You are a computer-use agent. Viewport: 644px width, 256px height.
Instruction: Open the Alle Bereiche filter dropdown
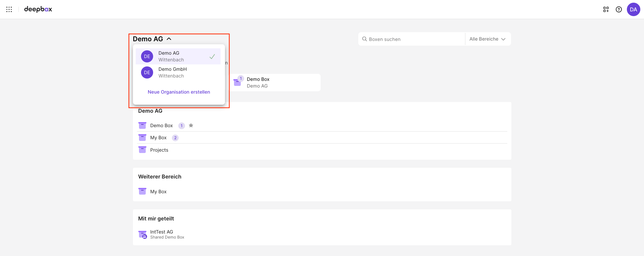coord(487,39)
